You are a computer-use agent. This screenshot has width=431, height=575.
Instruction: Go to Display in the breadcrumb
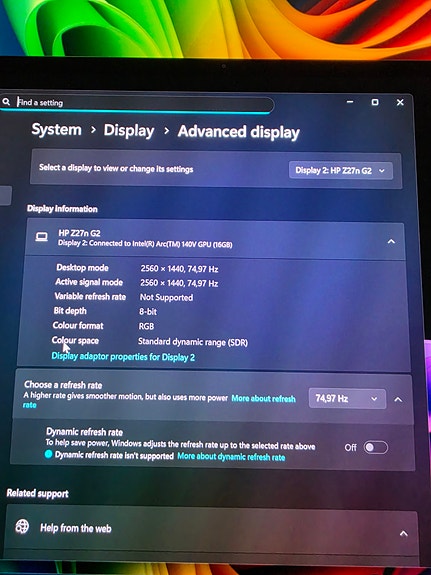click(x=129, y=131)
